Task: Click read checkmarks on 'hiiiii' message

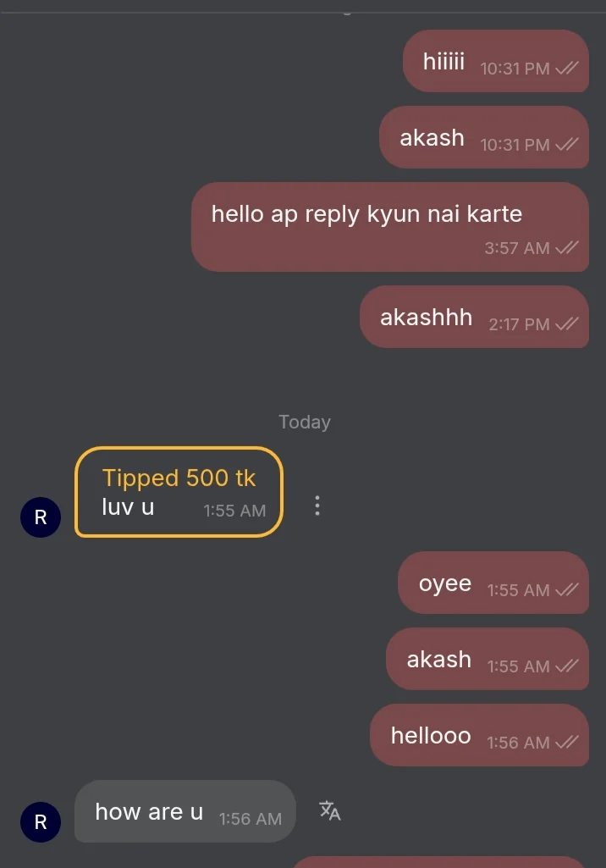Action: tap(567, 68)
